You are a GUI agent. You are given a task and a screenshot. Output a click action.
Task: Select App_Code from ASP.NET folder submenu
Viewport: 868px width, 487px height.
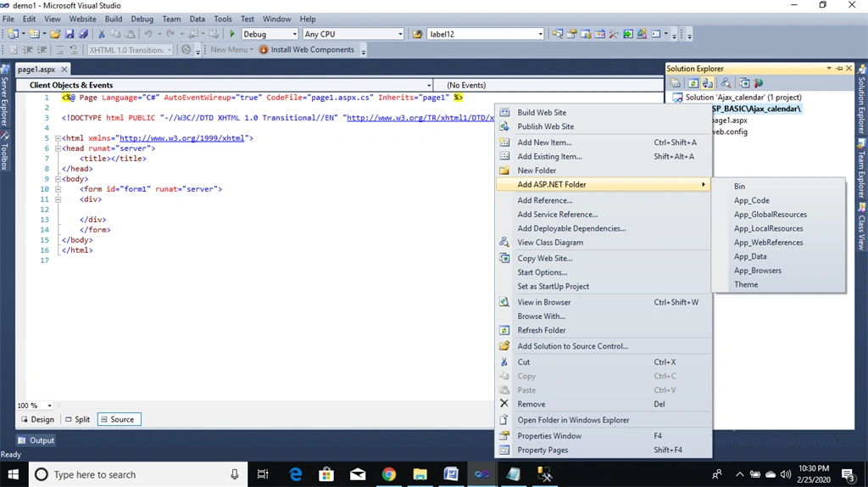pos(779,200)
